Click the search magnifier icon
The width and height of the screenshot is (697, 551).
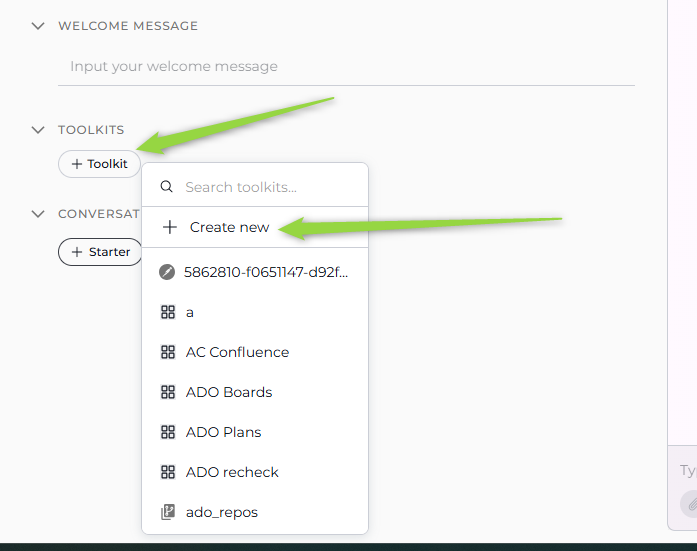(x=167, y=187)
